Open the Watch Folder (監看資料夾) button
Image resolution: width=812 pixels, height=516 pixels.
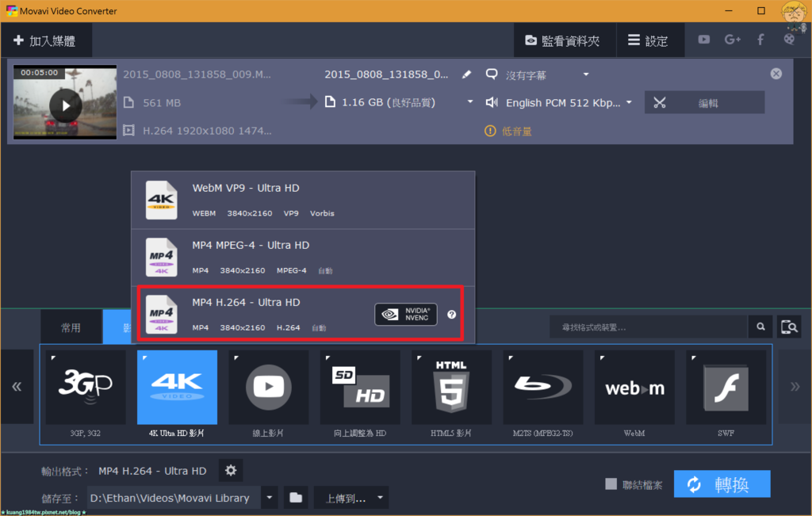pyautogui.click(x=564, y=40)
